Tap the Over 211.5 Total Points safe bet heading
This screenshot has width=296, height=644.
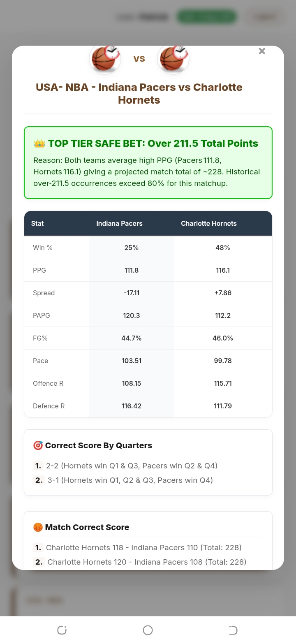(x=153, y=144)
